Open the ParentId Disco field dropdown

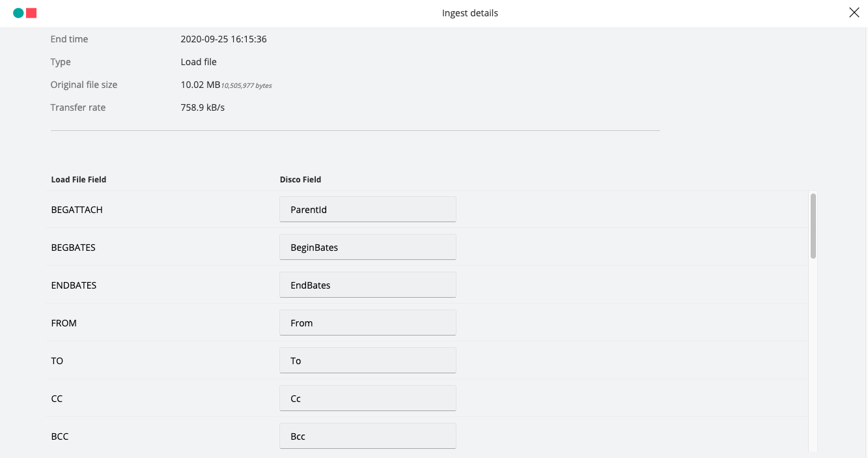368,209
